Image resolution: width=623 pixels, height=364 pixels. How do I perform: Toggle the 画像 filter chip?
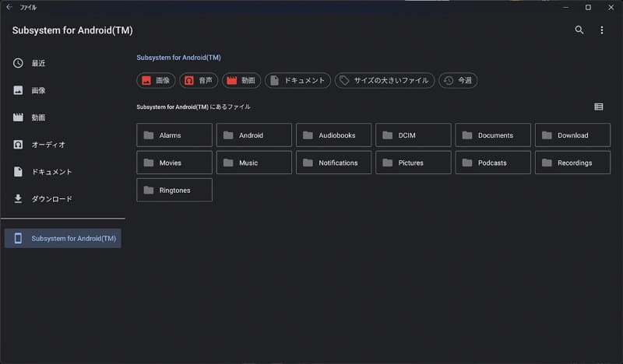(156, 81)
